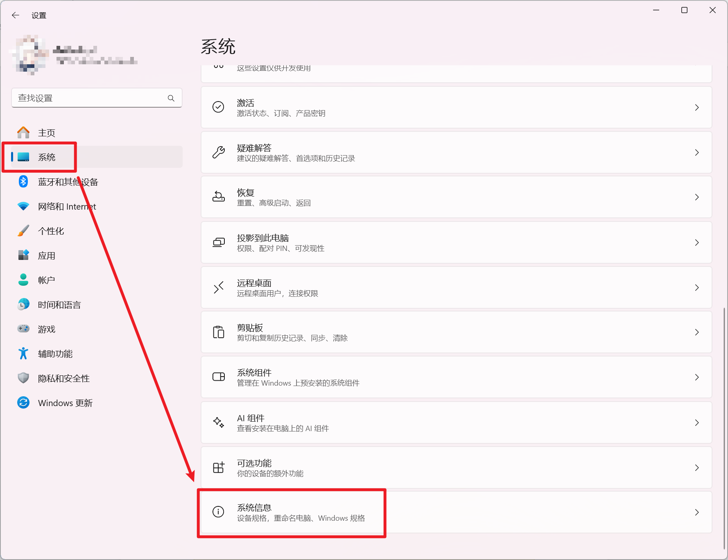Open 你的设备的额外功能 subtitle
This screenshot has height=560, width=728.
[270, 474]
